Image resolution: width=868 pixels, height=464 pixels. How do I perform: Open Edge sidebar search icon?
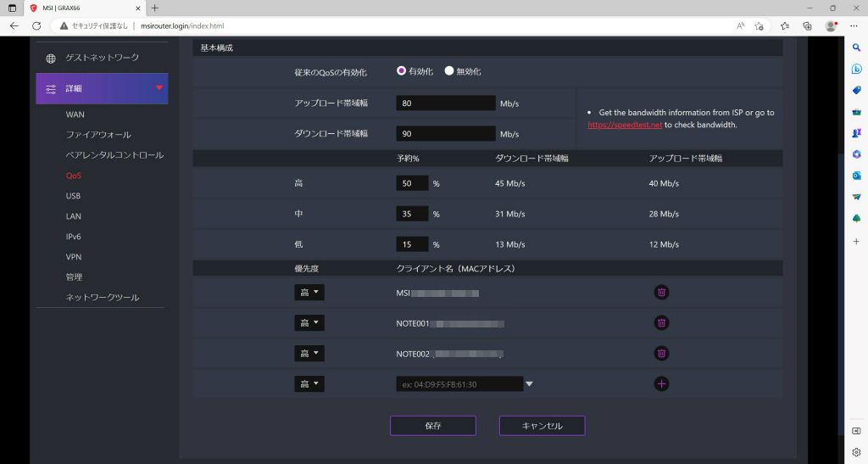click(x=856, y=48)
